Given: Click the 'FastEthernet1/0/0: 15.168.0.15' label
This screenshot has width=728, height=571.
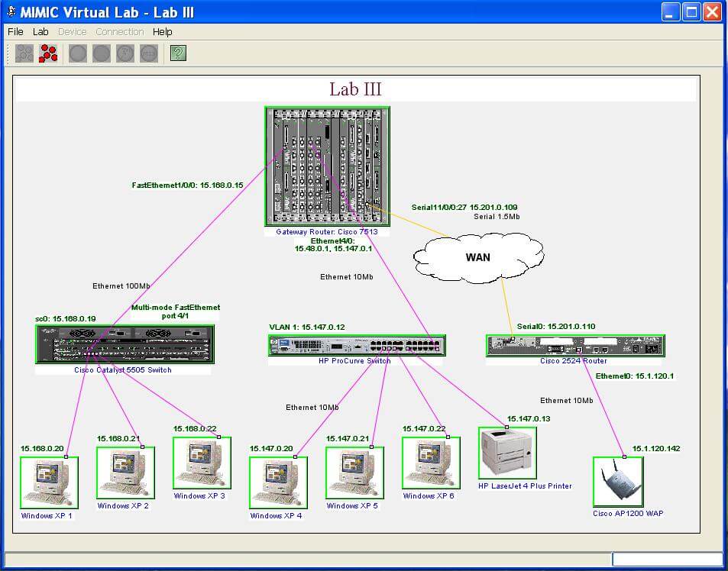Looking at the screenshot, I should tap(188, 185).
